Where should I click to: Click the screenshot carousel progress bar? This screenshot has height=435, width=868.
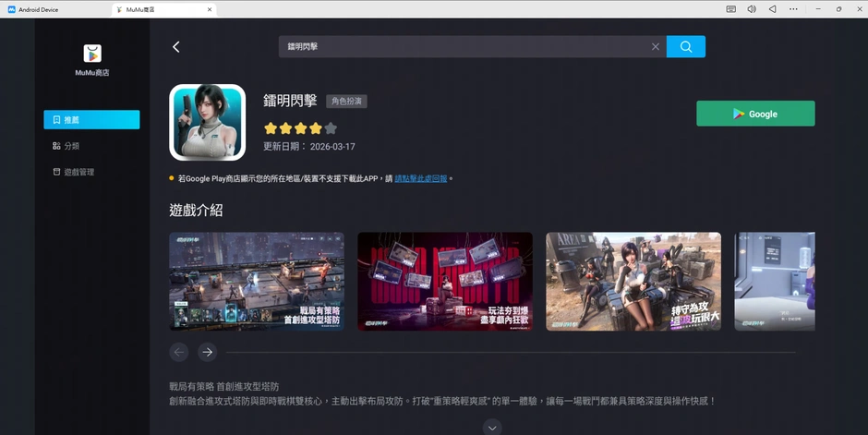click(x=511, y=352)
